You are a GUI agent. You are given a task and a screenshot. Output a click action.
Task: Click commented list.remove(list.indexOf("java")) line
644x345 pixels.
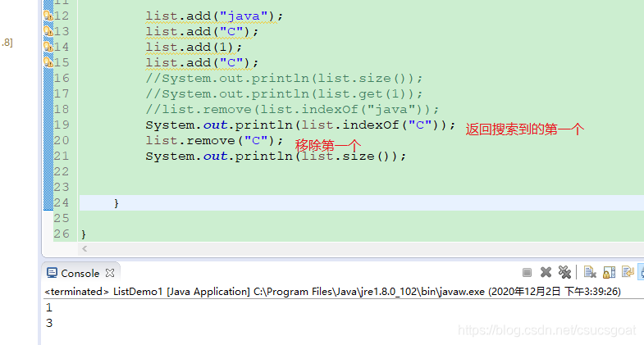tap(292, 110)
